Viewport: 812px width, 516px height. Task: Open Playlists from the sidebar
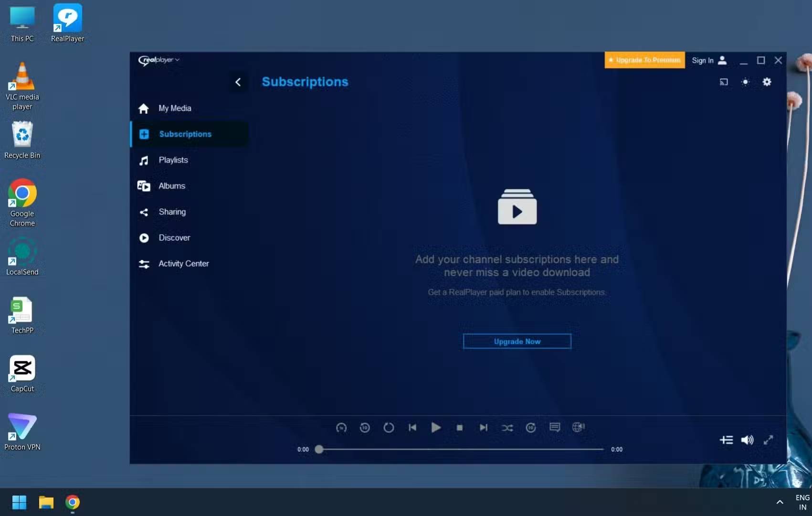(x=189, y=160)
